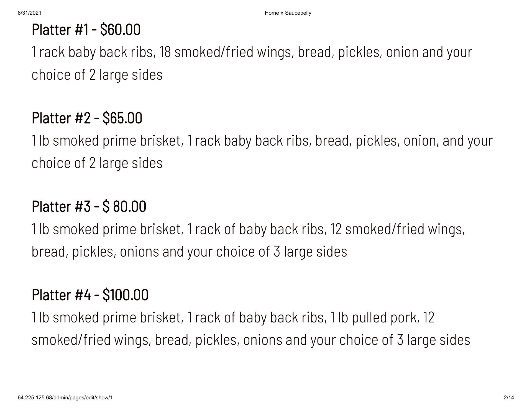Screen dimensions: 532x411
Task: Click 'choice of 3 large sides' under Platter #4
Action: point(405,340)
